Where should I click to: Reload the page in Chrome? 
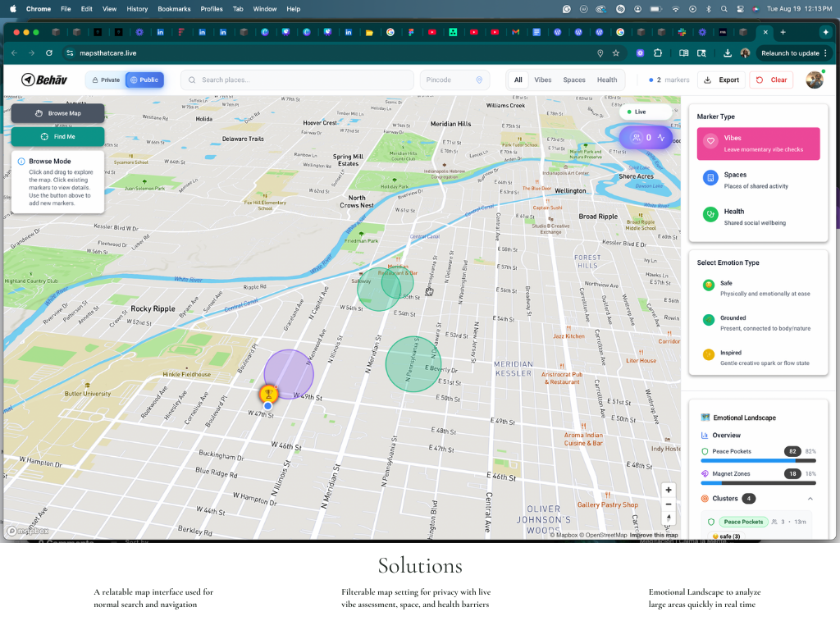click(x=48, y=53)
